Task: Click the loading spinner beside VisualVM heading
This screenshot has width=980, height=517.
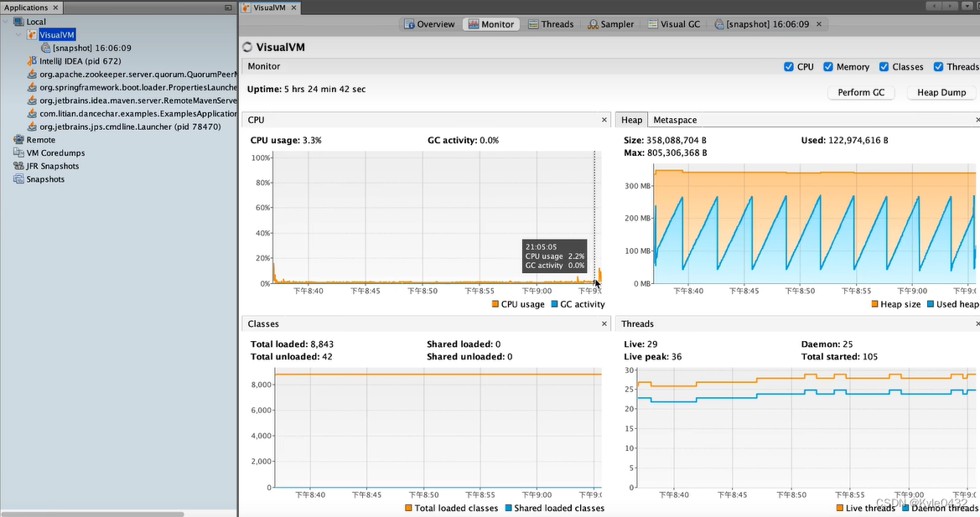Action: (x=247, y=48)
